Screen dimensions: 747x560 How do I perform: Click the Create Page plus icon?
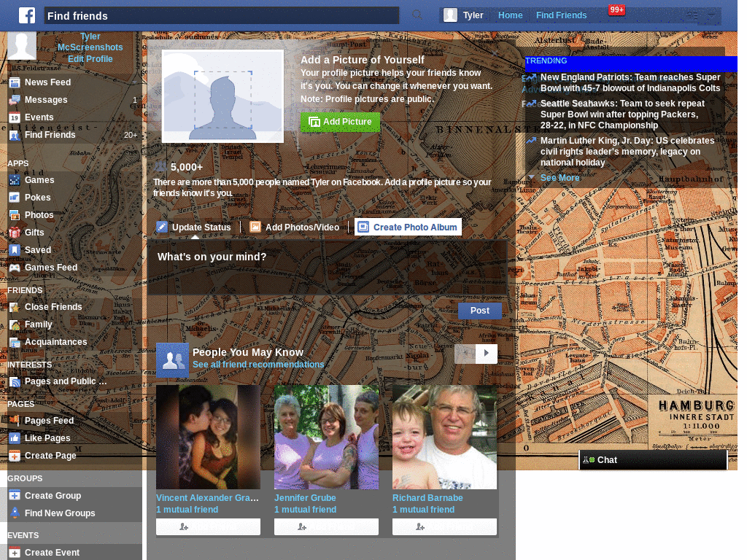(x=15, y=456)
